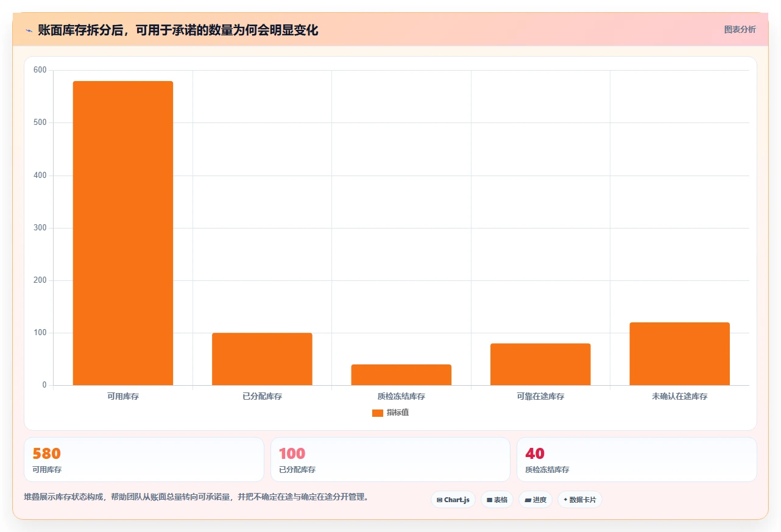Image resolution: width=781 pixels, height=532 pixels.
Task: Click the Chart.js tag chip
Action: click(x=453, y=500)
